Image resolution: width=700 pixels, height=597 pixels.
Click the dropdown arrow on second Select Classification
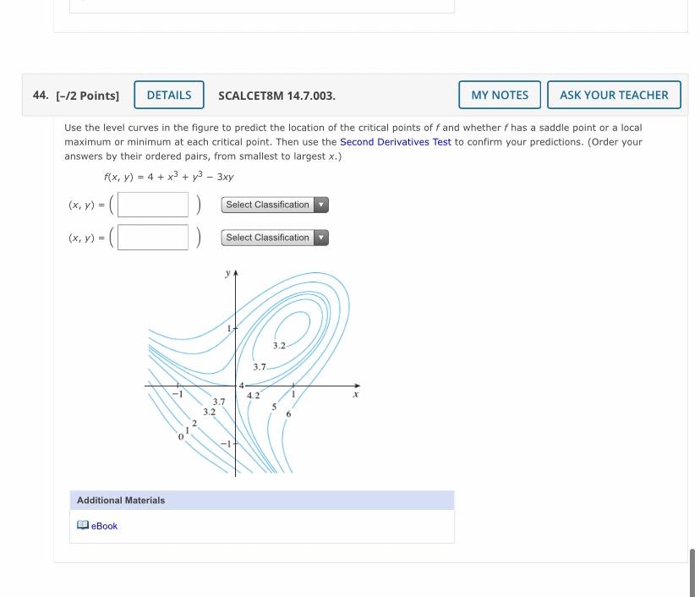click(x=321, y=238)
